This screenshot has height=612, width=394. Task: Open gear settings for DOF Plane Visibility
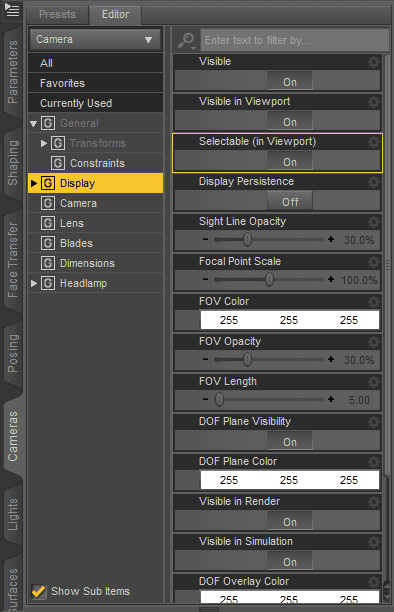374,422
